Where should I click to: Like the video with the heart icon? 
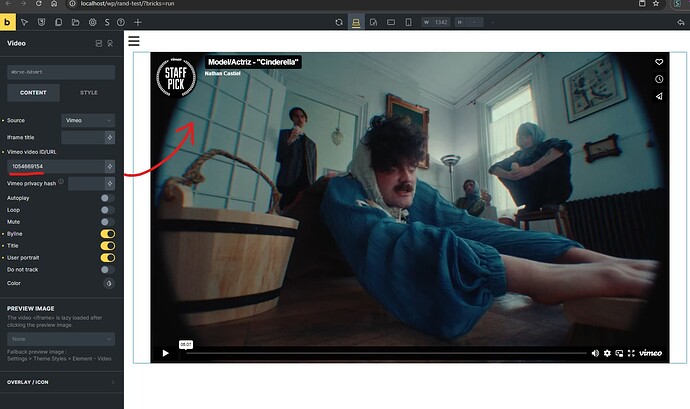click(x=659, y=62)
